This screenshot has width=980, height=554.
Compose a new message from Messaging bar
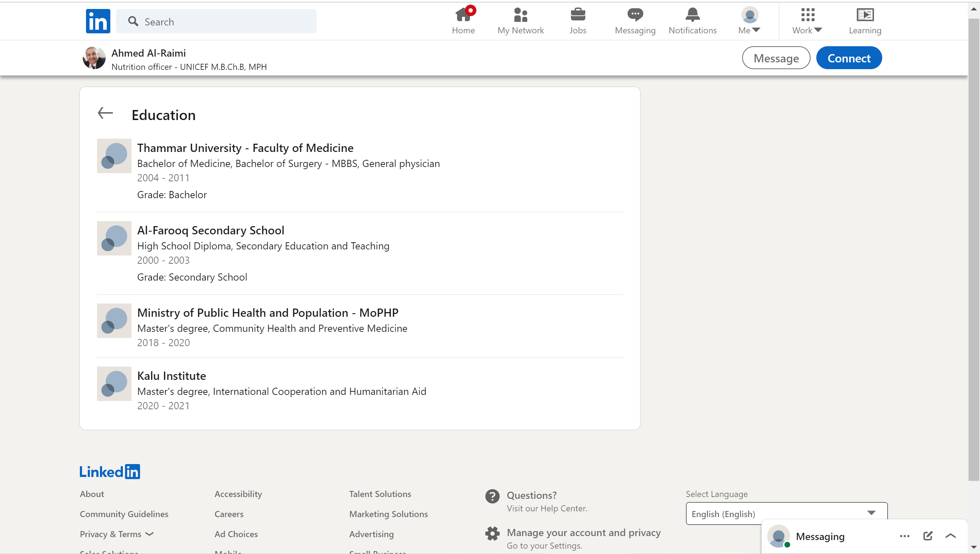tap(927, 536)
